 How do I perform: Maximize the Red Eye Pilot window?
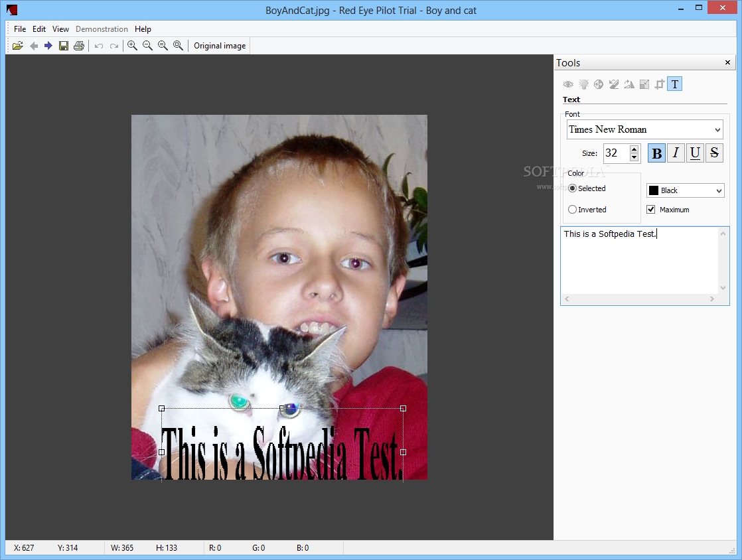pyautogui.click(x=699, y=8)
